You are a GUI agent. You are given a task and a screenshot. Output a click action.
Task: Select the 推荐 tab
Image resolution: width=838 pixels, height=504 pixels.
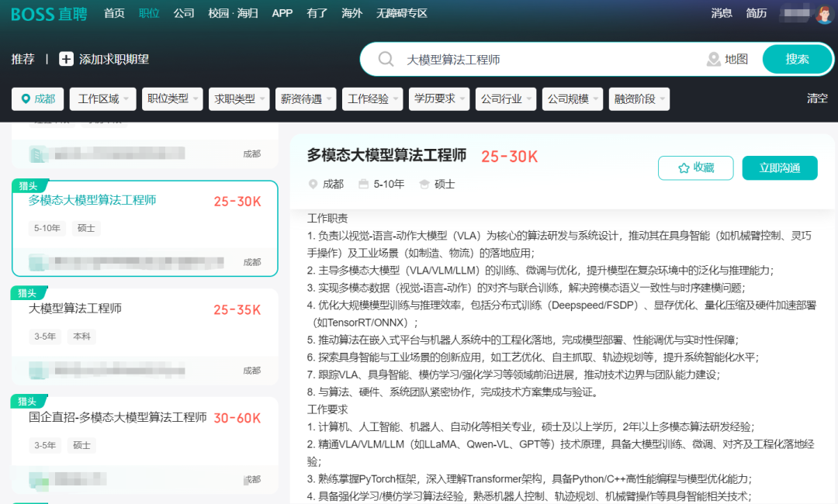pyautogui.click(x=23, y=59)
